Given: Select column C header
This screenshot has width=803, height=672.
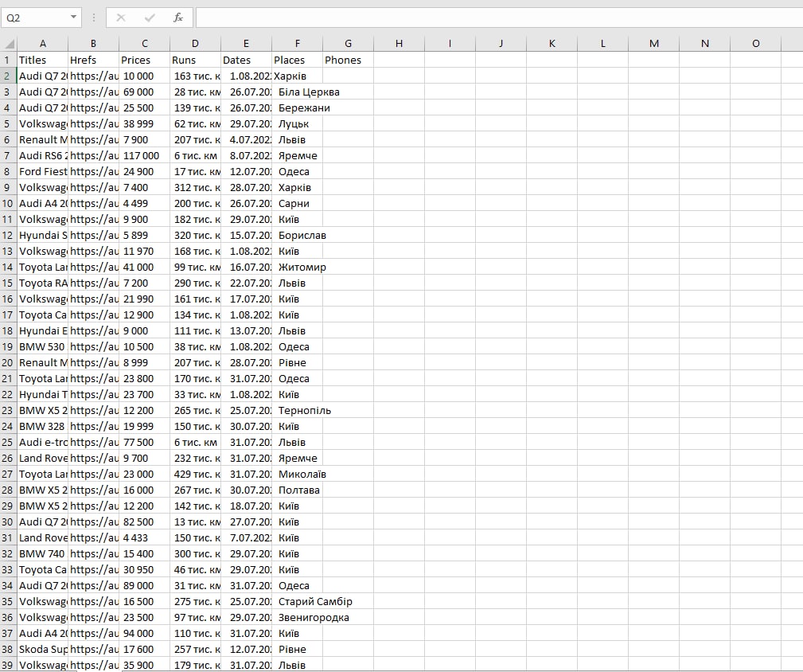Looking at the screenshot, I should pos(144,44).
